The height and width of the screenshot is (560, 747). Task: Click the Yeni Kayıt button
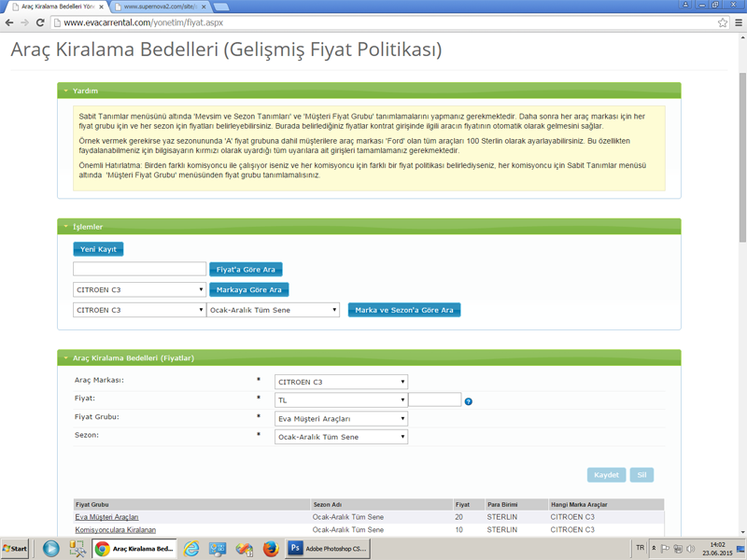[x=98, y=249]
